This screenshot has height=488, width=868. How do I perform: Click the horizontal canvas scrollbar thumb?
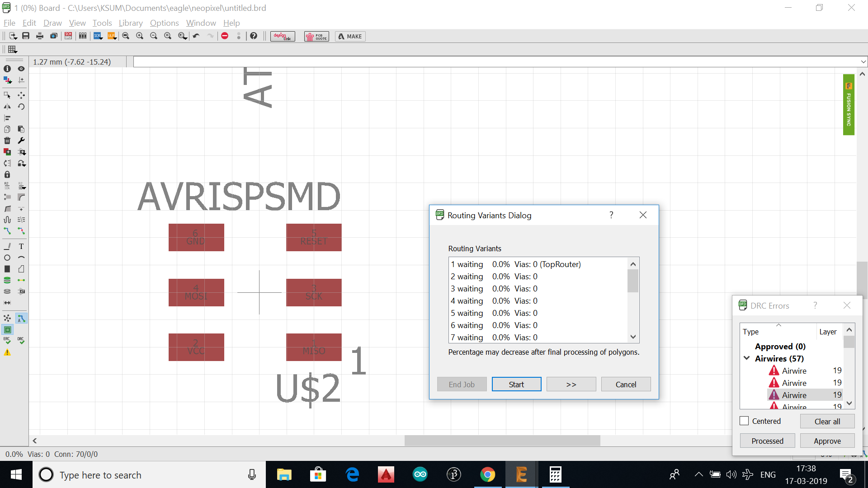coord(502,441)
